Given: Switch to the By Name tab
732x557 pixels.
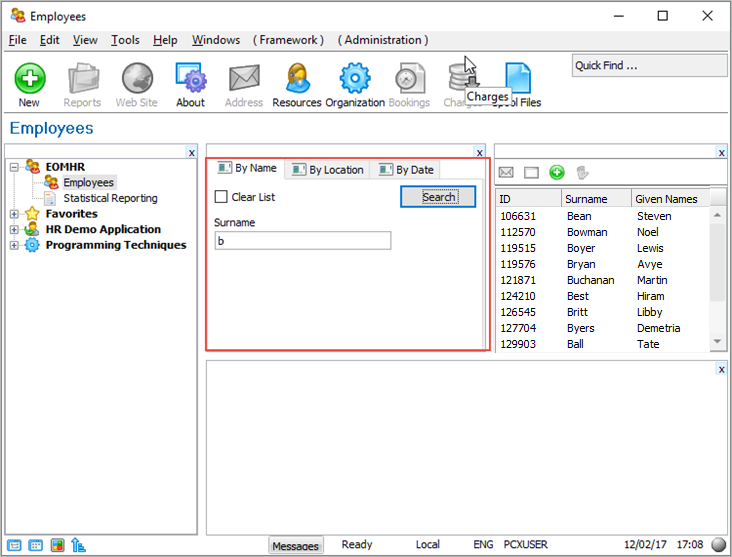Looking at the screenshot, I should click(247, 168).
